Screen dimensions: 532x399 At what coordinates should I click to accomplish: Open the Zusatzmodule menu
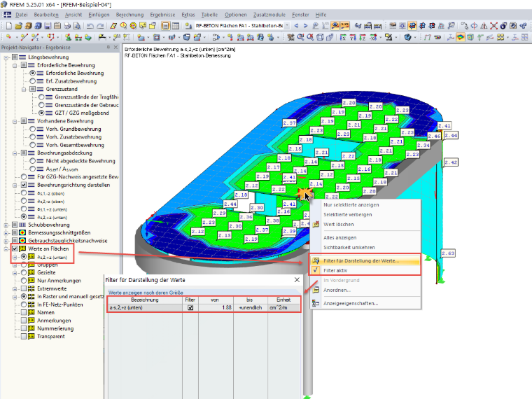coord(269,15)
